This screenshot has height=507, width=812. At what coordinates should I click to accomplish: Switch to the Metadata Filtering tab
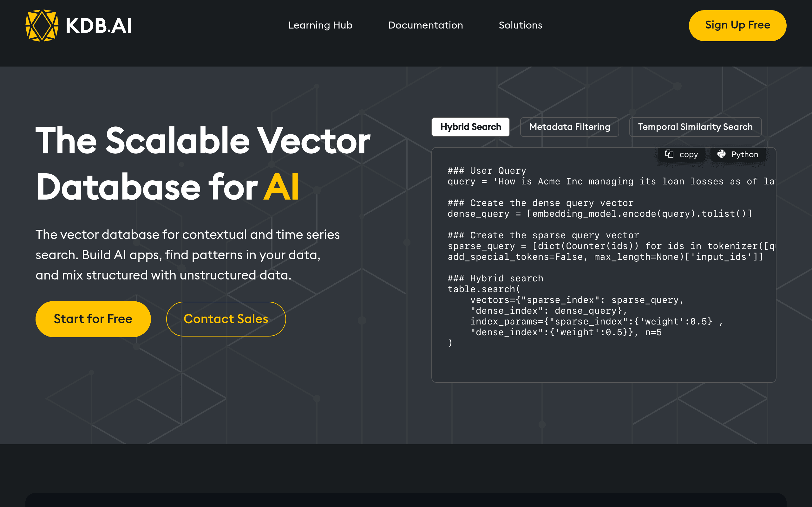click(569, 127)
